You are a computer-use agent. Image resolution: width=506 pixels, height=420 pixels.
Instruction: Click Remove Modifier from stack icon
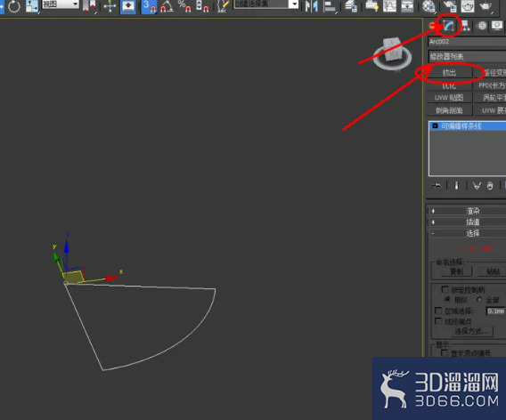click(x=490, y=186)
